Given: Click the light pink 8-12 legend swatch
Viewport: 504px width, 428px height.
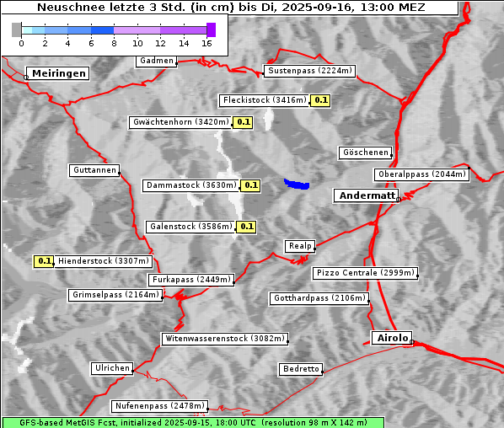Looking at the screenshot, I should [137, 30].
